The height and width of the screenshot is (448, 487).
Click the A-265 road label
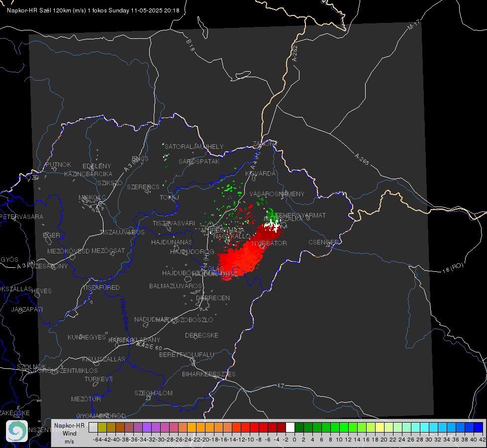coord(362,159)
